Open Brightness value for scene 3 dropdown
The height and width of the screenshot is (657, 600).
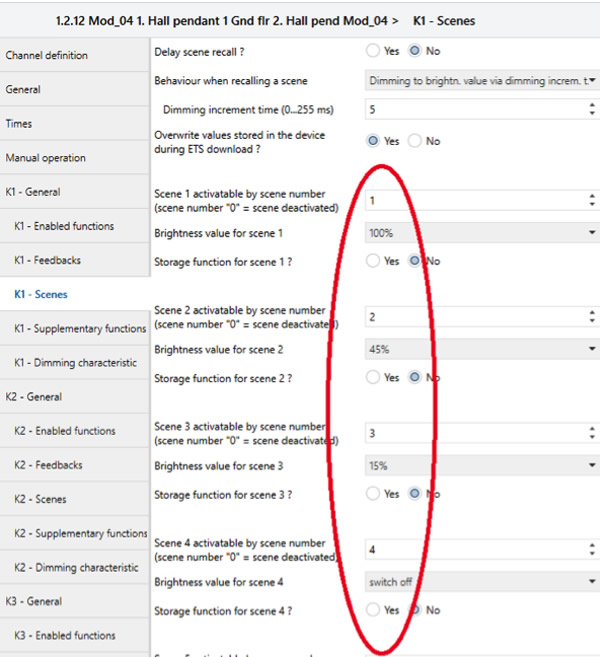click(x=482, y=466)
